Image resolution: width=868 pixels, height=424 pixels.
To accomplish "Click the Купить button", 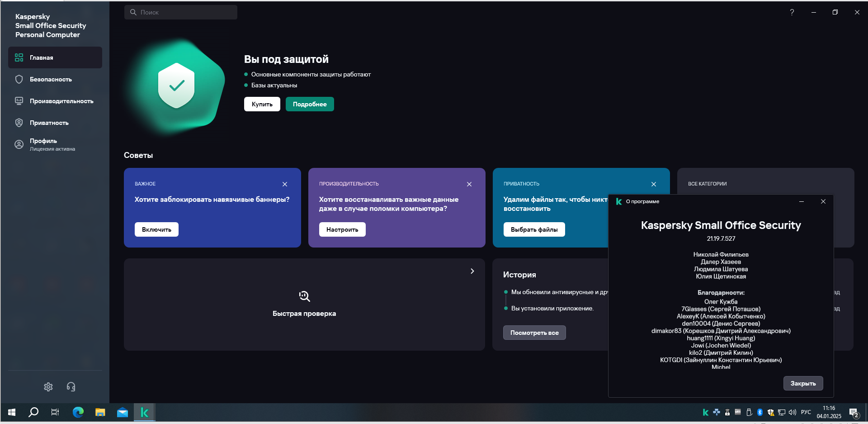I will click(262, 104).
